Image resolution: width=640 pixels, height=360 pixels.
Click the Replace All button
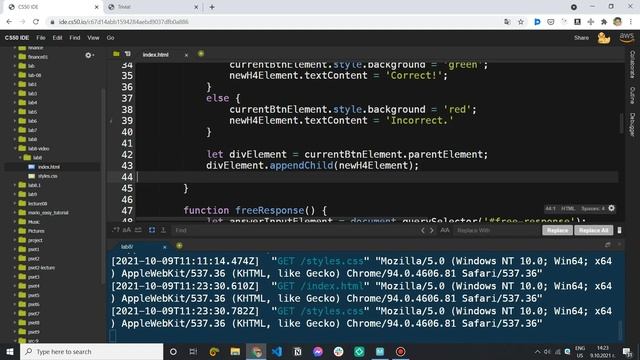tap(593, 230)
